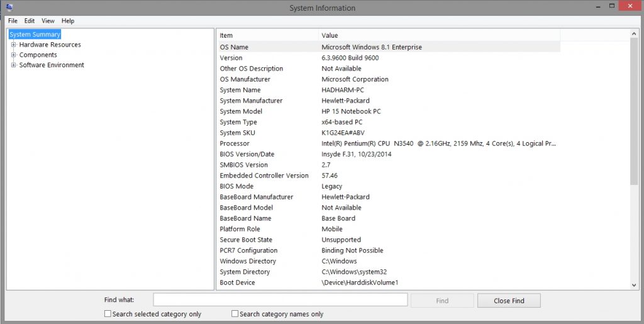Expand the Components node
This screenshot has height=324, width=644.
[14, 55]
